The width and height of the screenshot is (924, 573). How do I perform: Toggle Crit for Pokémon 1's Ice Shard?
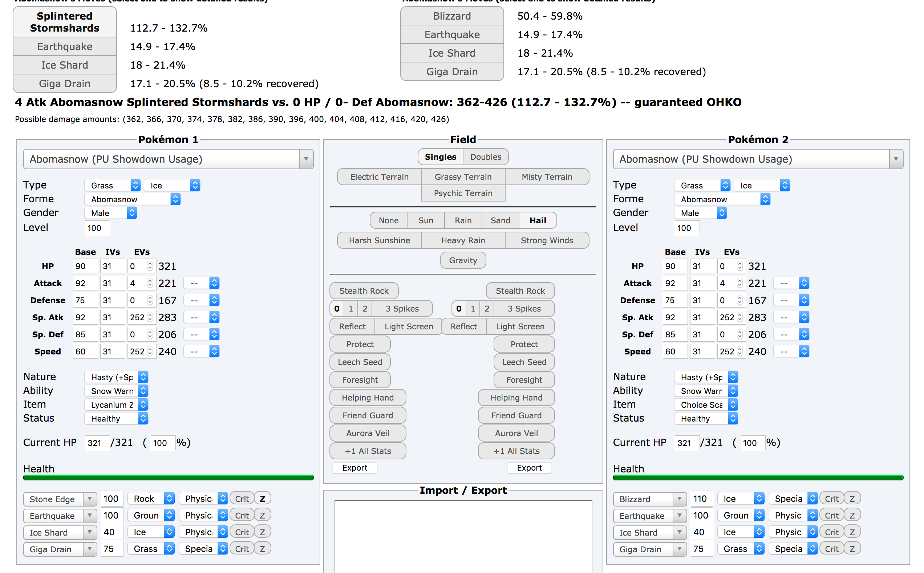point(242,532)
